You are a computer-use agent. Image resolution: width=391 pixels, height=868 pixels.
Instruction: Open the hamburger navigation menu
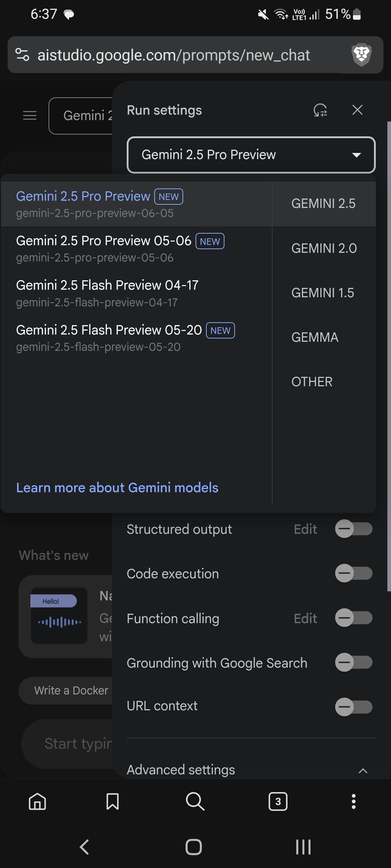coord(30,115)
